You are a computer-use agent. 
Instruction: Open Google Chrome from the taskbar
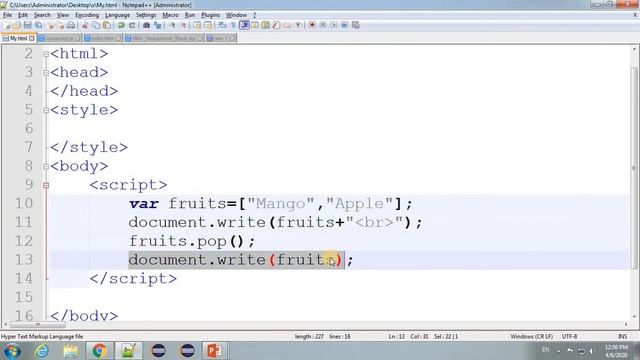99,351
